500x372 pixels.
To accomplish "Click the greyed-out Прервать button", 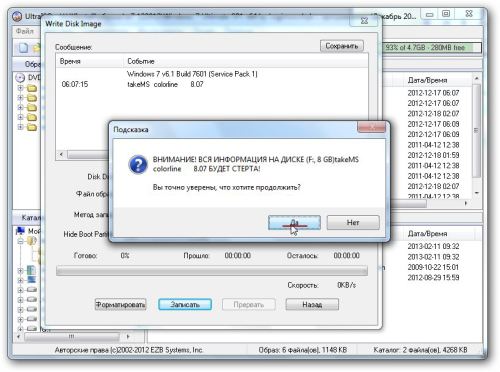I will 249,304.
